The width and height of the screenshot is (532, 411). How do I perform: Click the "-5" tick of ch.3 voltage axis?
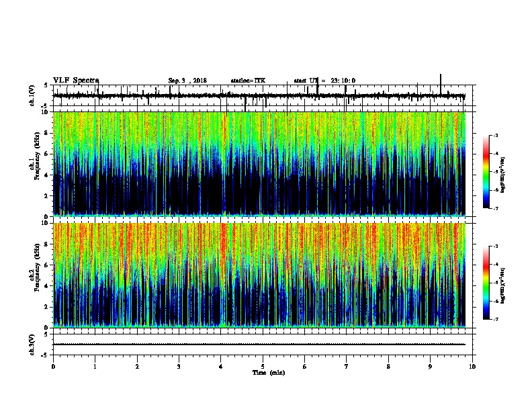(46, 355)
